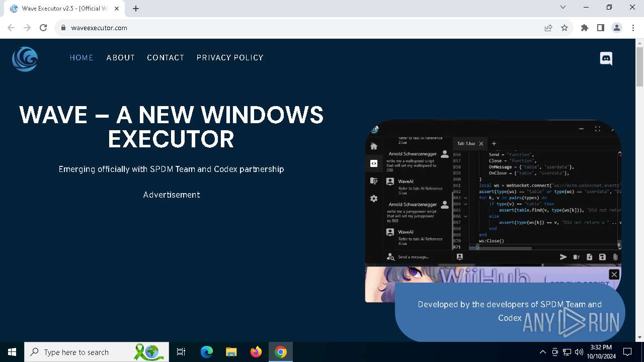This screenshot has height=362, width=644.
Task: Click the taskbar search box
Action: click(x=97, y=352)
